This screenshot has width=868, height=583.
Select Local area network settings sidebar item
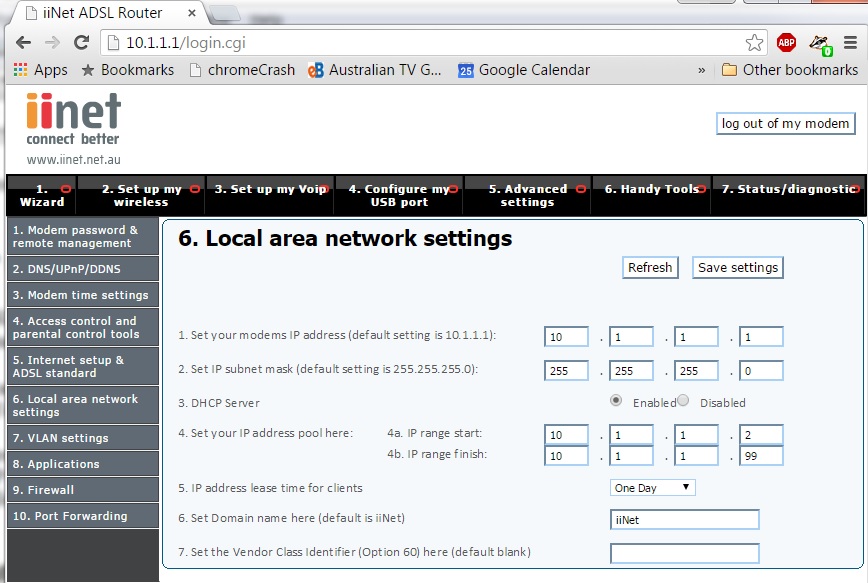(83, 405)
